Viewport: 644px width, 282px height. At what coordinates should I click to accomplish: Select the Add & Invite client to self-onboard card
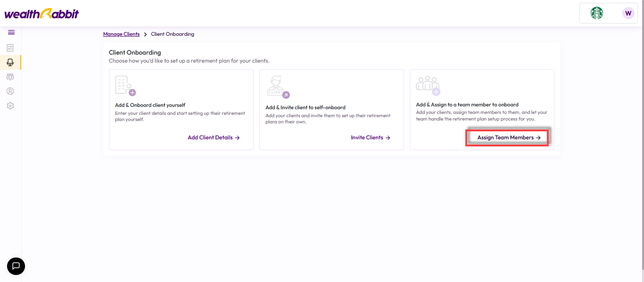click(x=331, y=110)
